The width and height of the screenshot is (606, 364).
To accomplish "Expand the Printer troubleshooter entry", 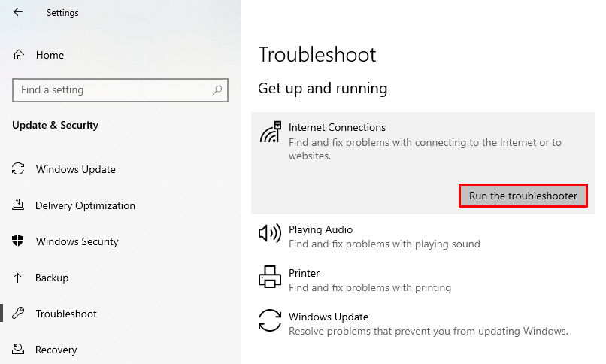I will click(x=369, y=280).
